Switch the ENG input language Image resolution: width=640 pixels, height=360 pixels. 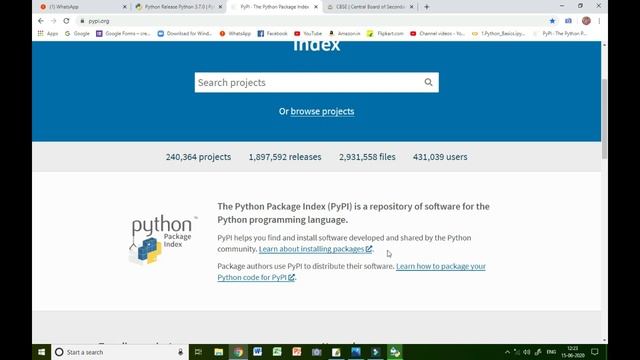[551, 352]
